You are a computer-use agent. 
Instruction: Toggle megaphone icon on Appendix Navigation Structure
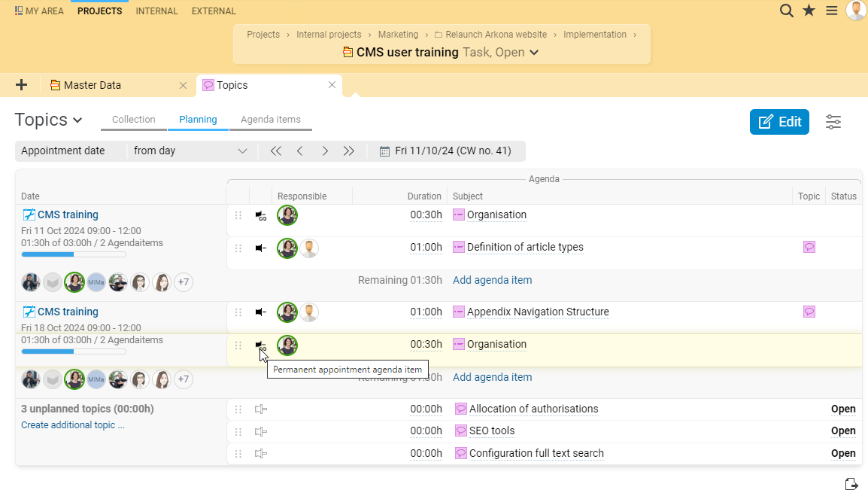pos(261,312)
